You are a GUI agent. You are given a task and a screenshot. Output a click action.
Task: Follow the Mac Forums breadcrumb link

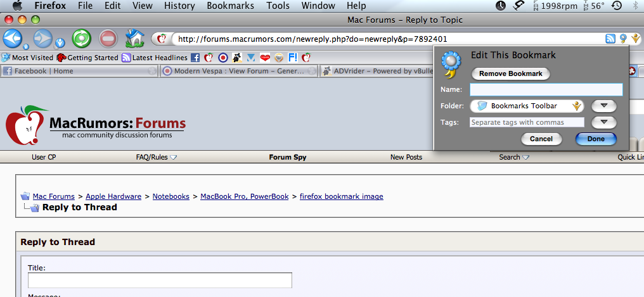pyautogui.click(x=54, y=196)
